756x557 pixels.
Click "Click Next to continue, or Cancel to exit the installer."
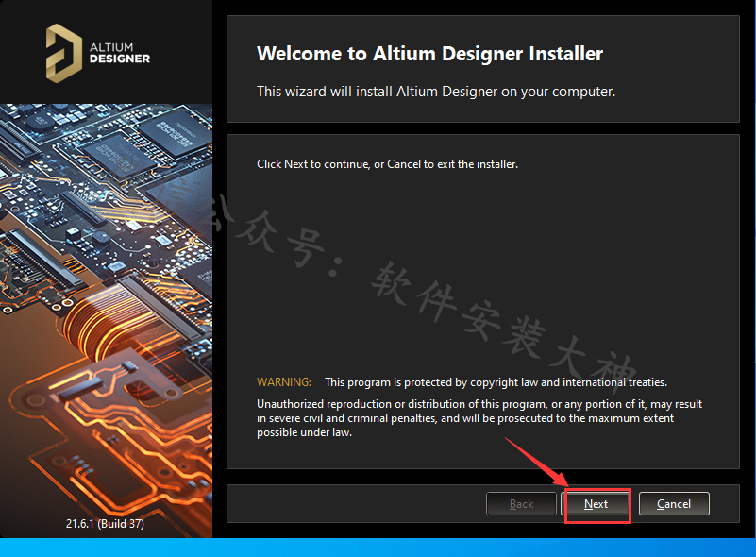(387, 164)
